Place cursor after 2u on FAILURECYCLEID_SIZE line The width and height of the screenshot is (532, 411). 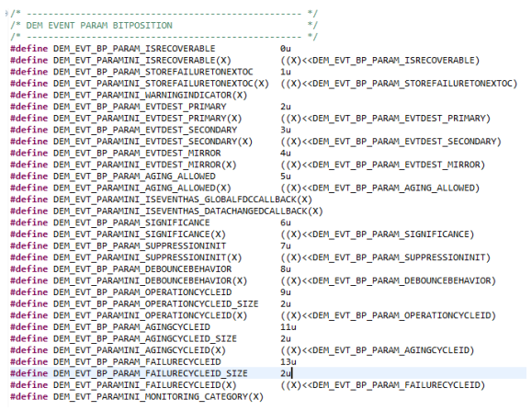click(x=291, y=373)
